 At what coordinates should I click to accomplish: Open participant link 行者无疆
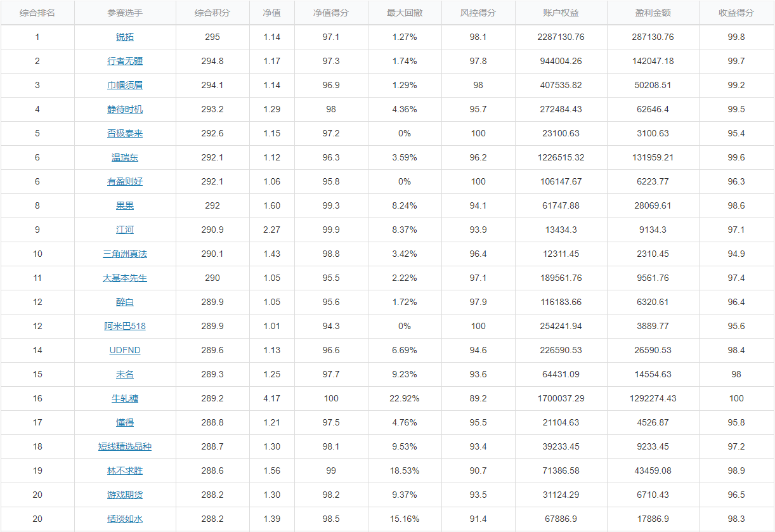pos(125,62)
